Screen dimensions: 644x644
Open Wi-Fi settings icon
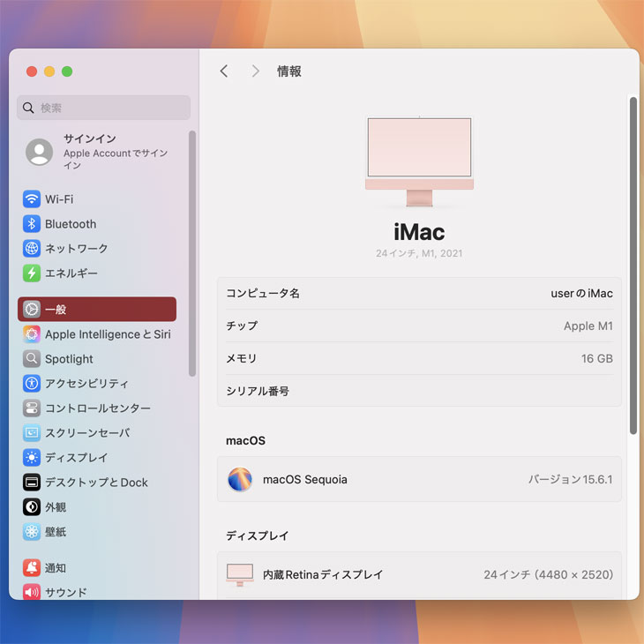(32, 199)
